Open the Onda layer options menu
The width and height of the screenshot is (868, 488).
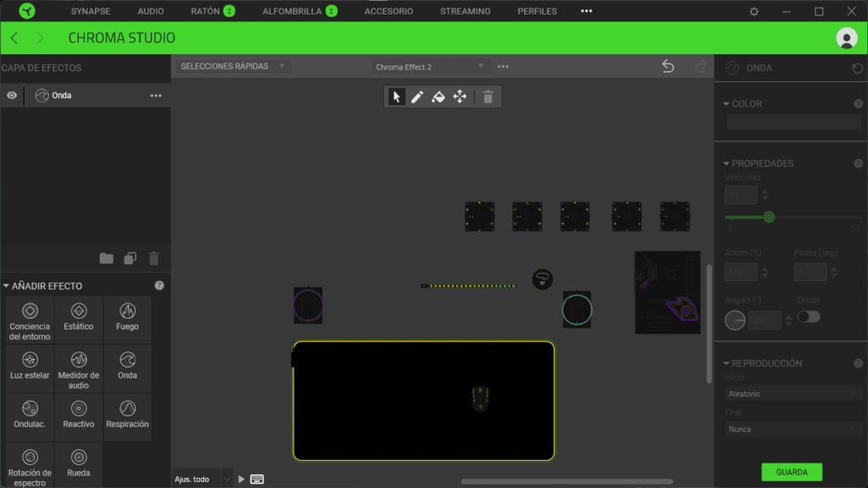tap(156, 96)
